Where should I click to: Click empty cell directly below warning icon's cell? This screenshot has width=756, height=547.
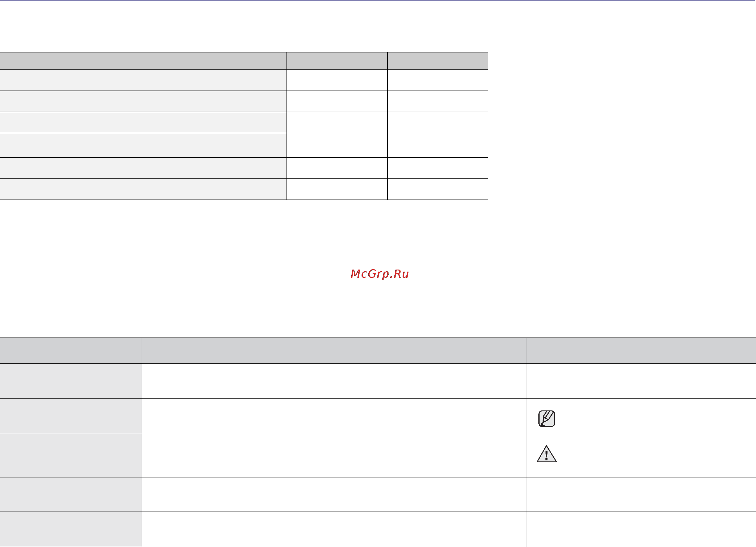point(641,495)
